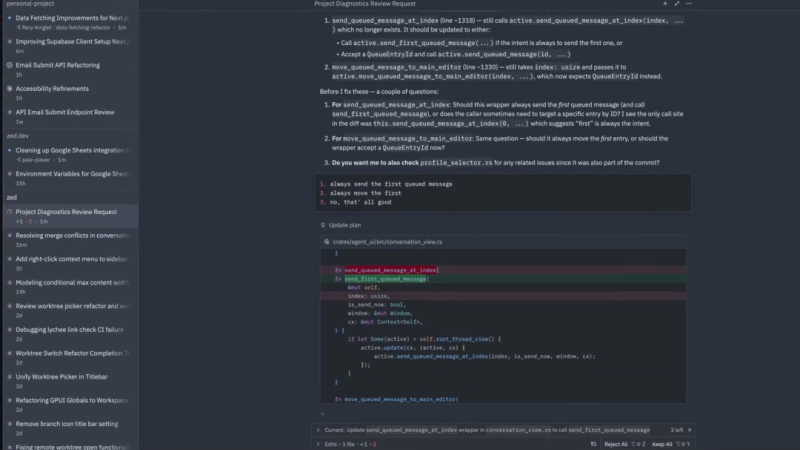
Task: Open thread API Email Submit Endpoint Review
Action: tap(70, 116)
